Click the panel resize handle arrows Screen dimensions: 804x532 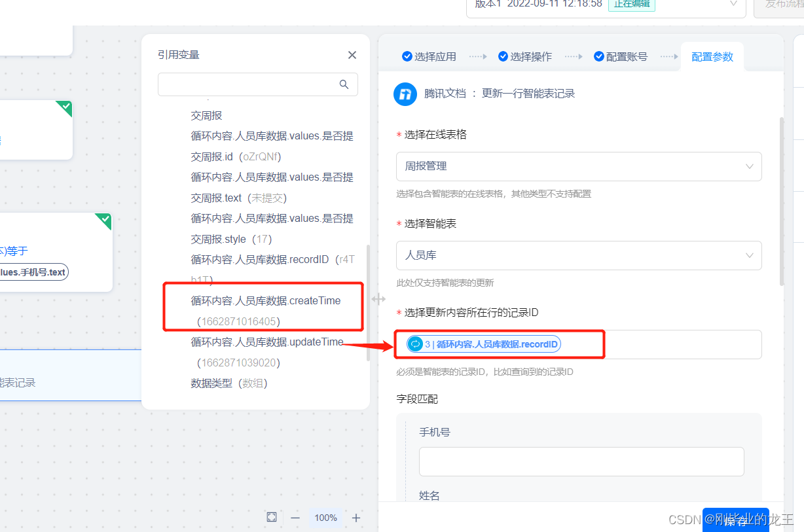tap(378, 299)
